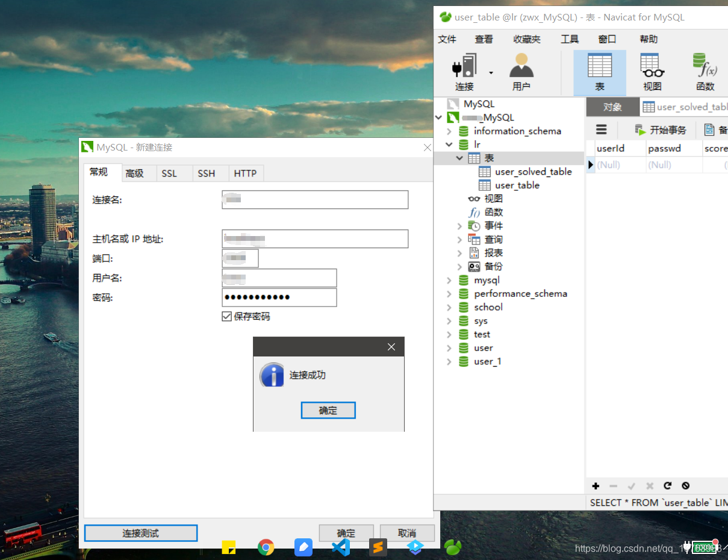Viewport: 728px width, 560px height.
Task: Switch to the HTTP tab
Action: [x=246, y=173]
